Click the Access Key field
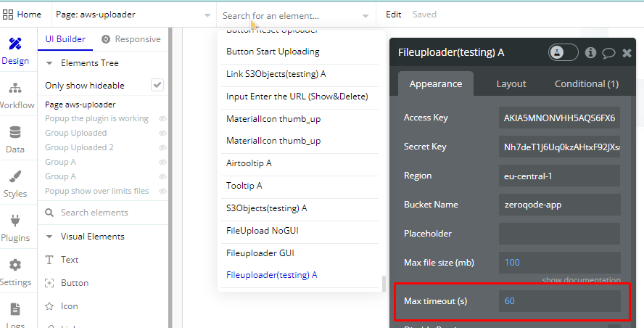This screenshot has height=328, width=644. tap(559, 118)
